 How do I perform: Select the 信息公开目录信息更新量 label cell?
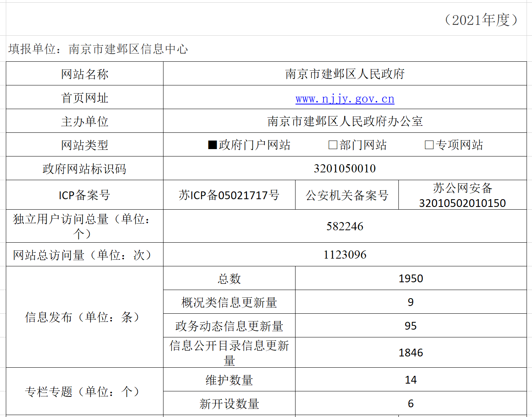[x=229, y=353]
